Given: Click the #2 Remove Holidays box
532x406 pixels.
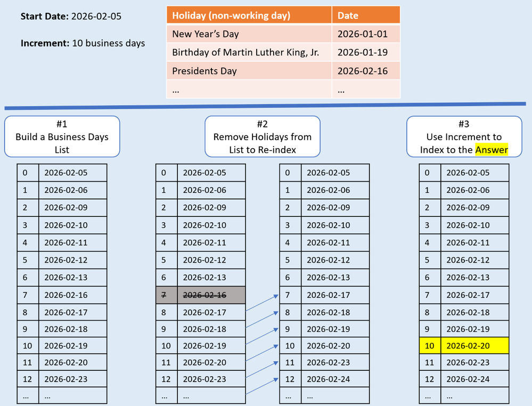Looking at the screenshot, I should point(261,136).
